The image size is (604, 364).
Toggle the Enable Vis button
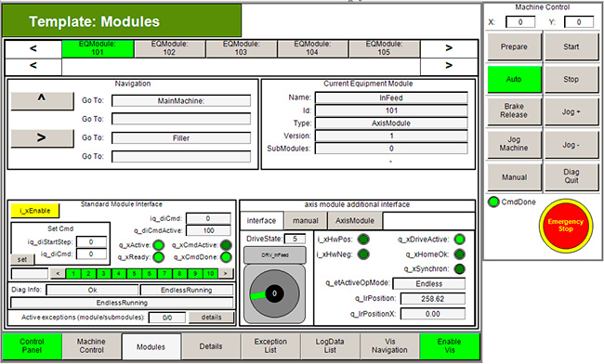coord(450,345)
